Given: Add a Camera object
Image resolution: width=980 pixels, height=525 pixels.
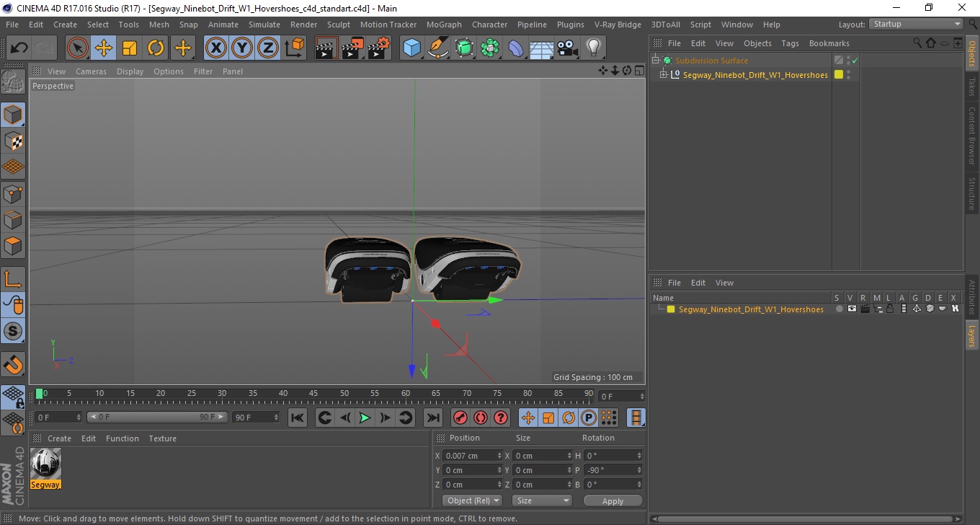Looking at the screenshot, I should 568,48.
